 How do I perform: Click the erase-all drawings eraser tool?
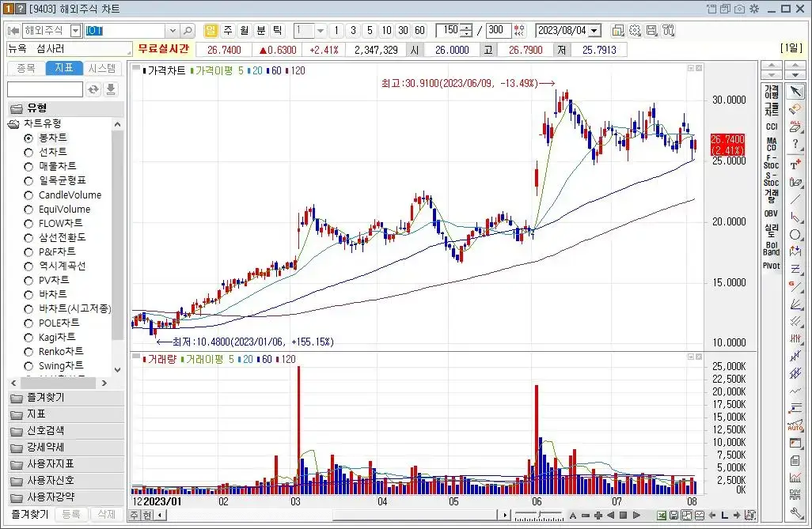(795, 126)
